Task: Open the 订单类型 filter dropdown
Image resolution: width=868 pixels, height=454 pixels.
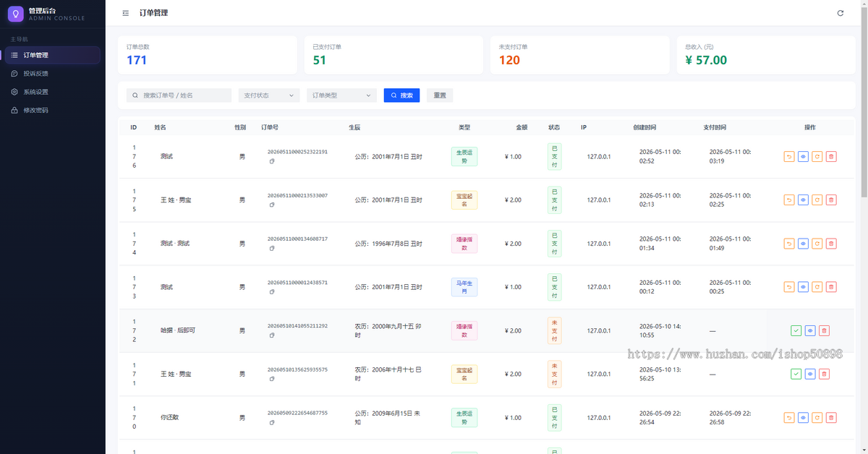Action: 342,95
